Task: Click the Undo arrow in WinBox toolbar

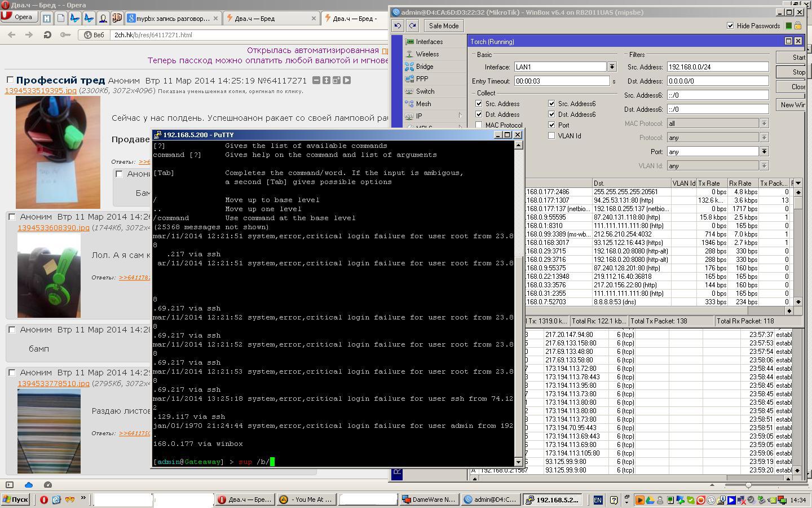Action: tap(398, 25)
